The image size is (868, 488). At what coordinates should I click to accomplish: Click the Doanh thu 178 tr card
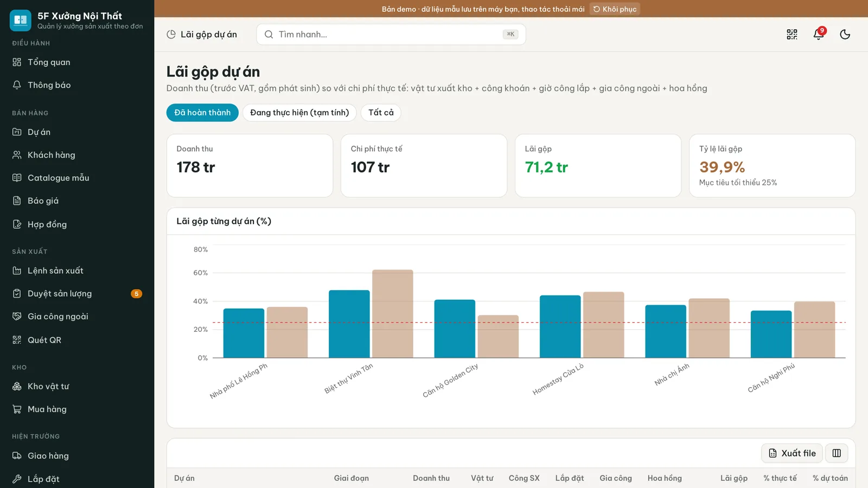pyautogui.click(x=250, y=166)
